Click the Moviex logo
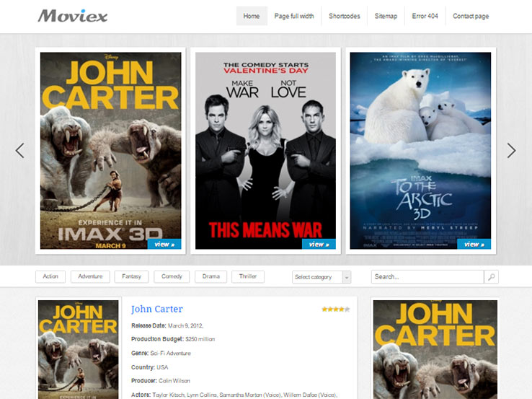This screenshot has height=399, width=532. pyautogui.click(x=72, y=16)
